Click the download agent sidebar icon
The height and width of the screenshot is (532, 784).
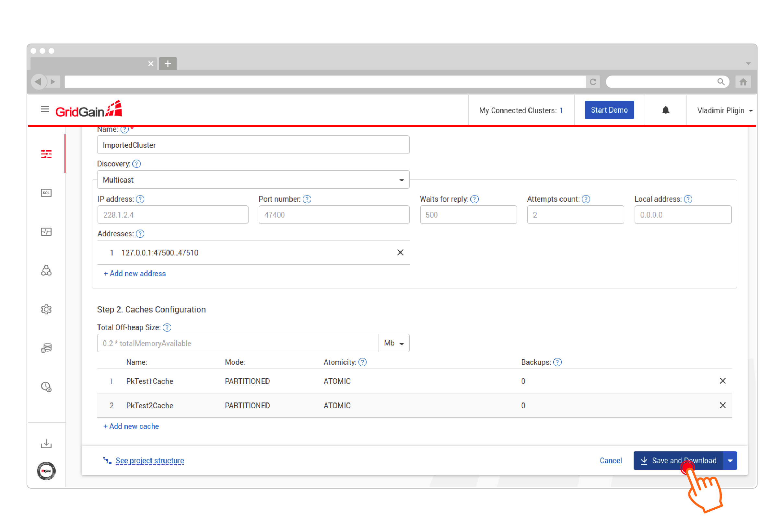click(46, 444)
